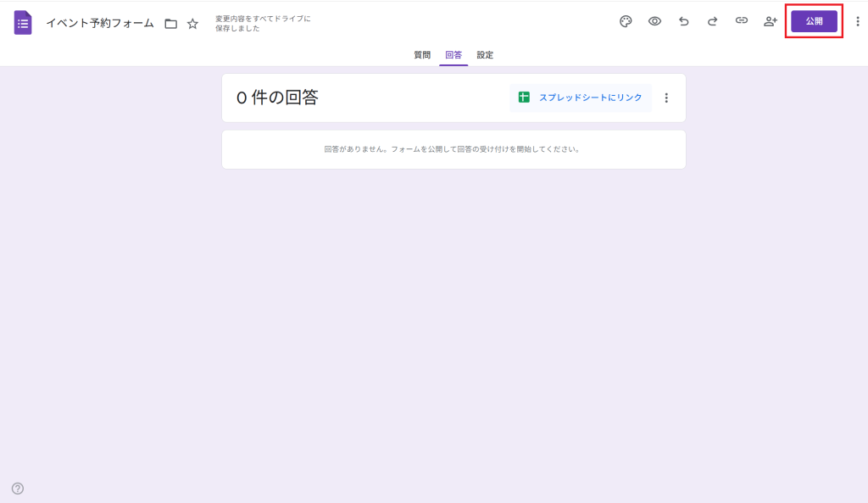Open the move to folder icon
Image resolution: width=868 pixels, height=503 pixels.
point(171,24)
